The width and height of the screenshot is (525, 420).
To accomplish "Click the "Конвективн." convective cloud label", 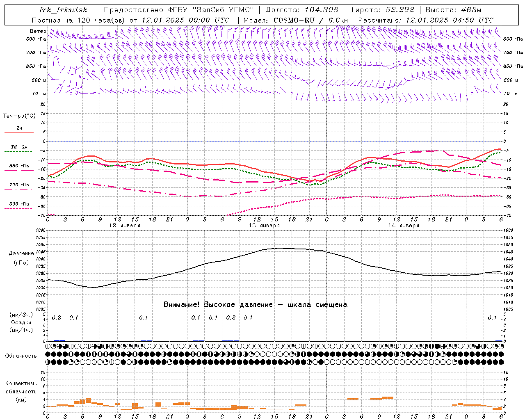I will 21,383.
